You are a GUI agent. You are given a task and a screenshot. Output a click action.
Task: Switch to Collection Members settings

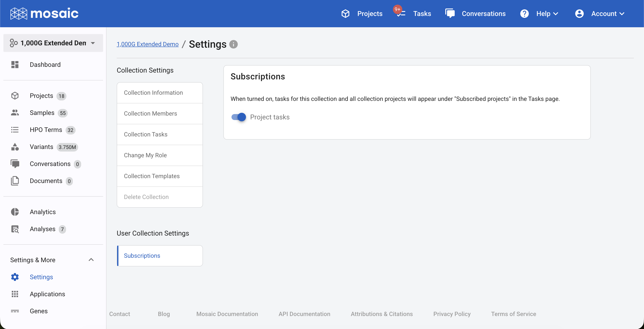pos(150,113)
